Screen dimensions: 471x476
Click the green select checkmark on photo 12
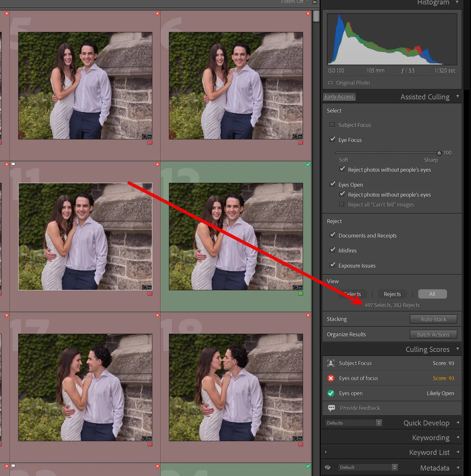(x=308, y=164)
